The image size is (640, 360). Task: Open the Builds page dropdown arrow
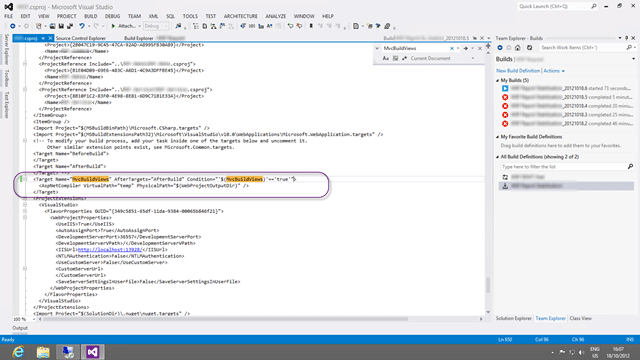pyautogui.click(x=633, y=59)
